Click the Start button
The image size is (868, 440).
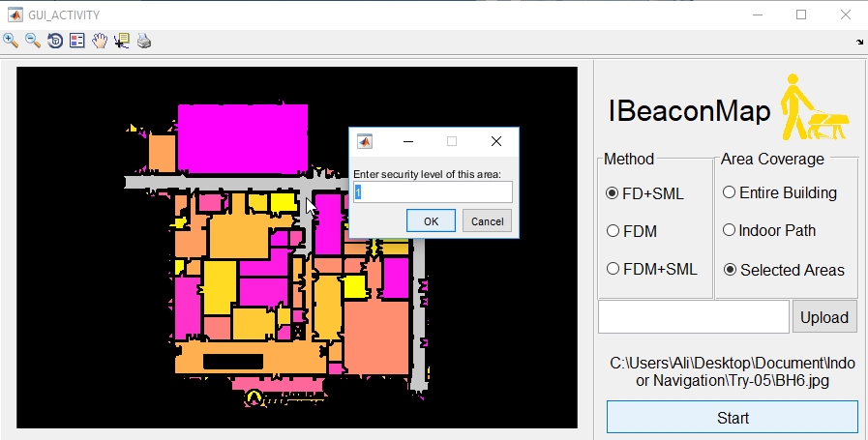[733, 418]
